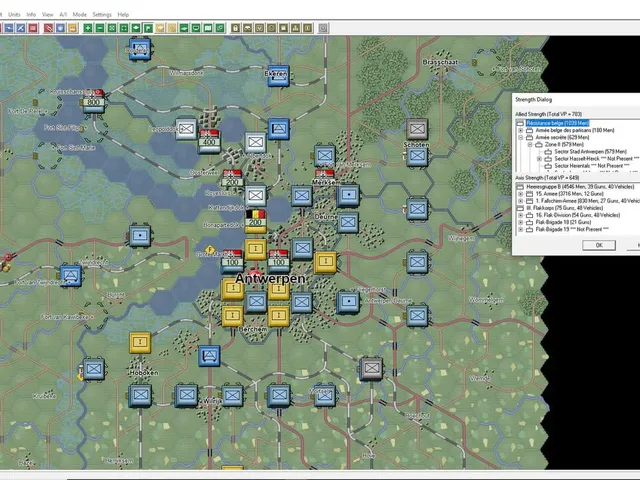Click the Berchem label on the map
Screen dimensions: 640x480
(x=253, y=329)
